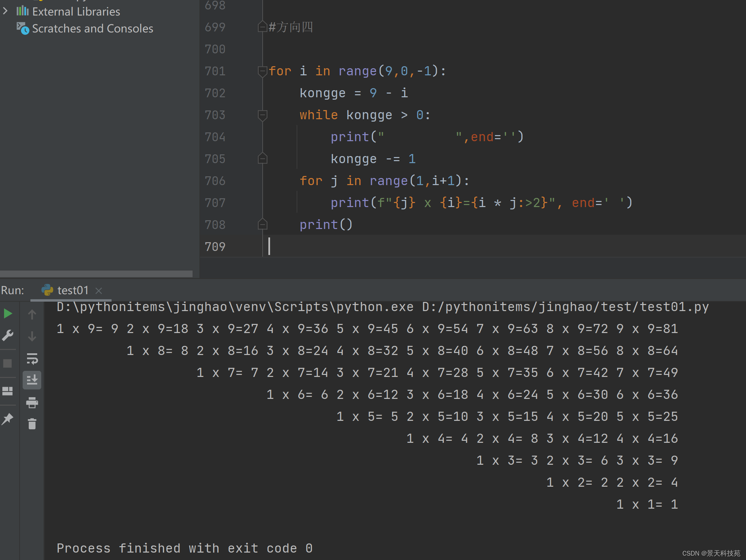Expand External Libraries tree node
This screenshot has width=746, height=560.
pyautogui.click(x=5, y=11)
